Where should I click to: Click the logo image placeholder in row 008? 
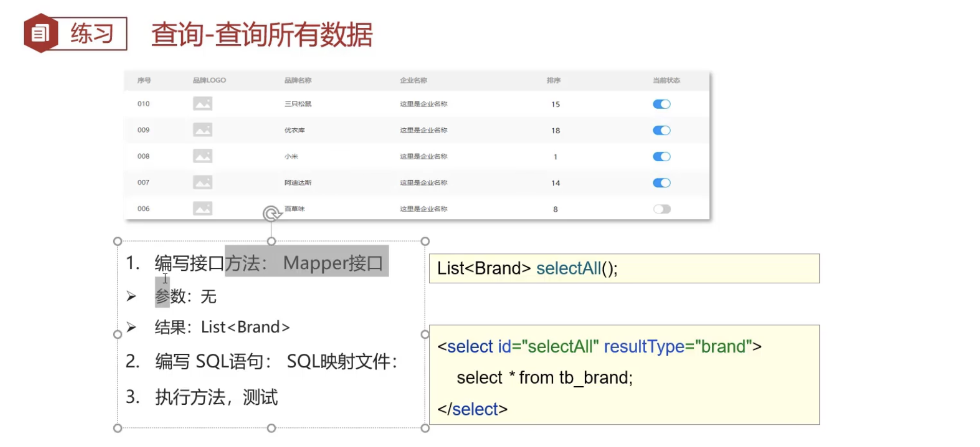[202, 156]
